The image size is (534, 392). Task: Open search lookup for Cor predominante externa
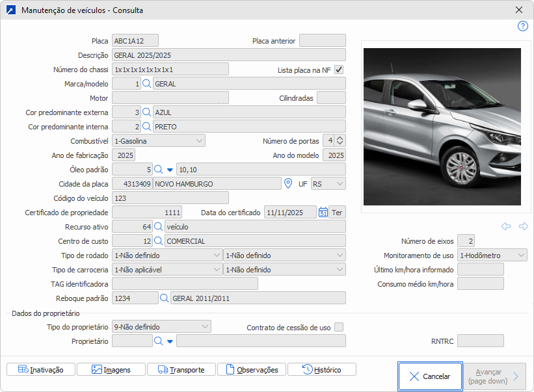147,112
